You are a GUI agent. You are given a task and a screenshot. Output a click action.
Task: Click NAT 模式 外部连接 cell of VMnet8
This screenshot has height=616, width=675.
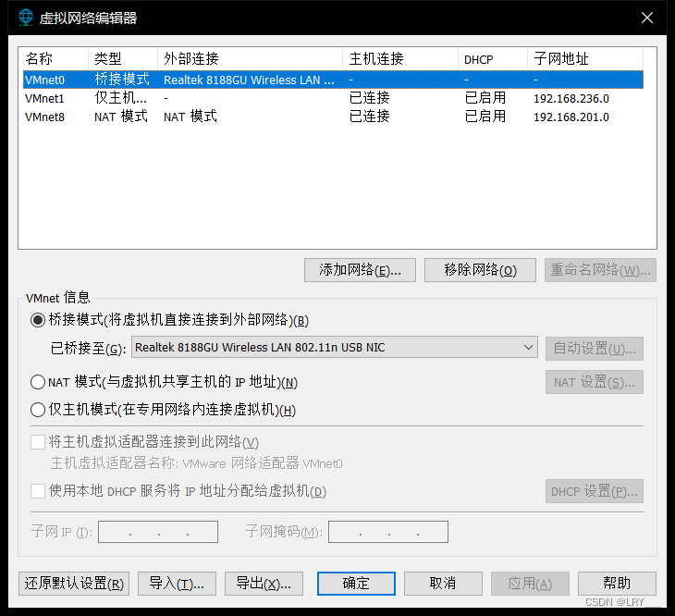pos(190,117)
